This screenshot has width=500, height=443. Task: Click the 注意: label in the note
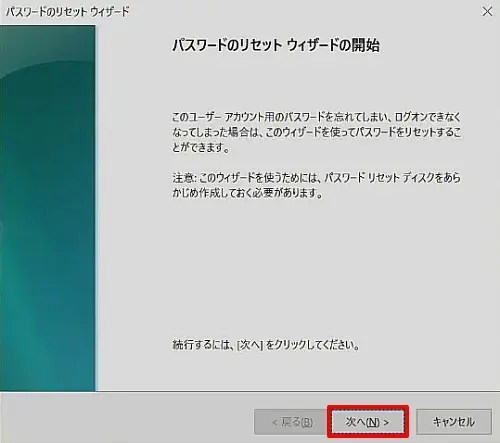[184, 178]
